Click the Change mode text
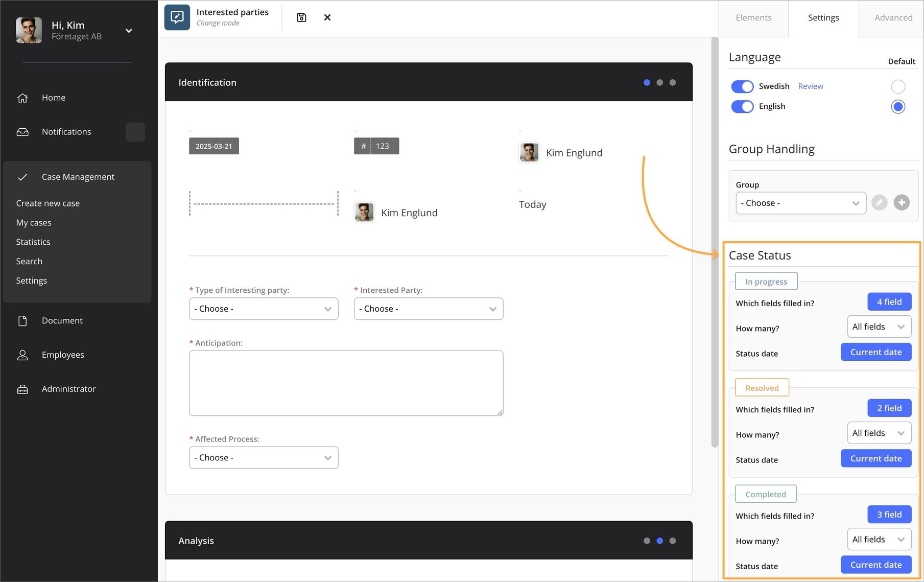 pyautogui.click(x=218, y=23)
